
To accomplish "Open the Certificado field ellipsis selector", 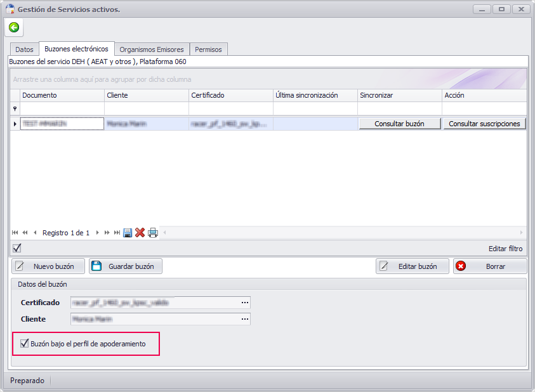I will point(245,303).
